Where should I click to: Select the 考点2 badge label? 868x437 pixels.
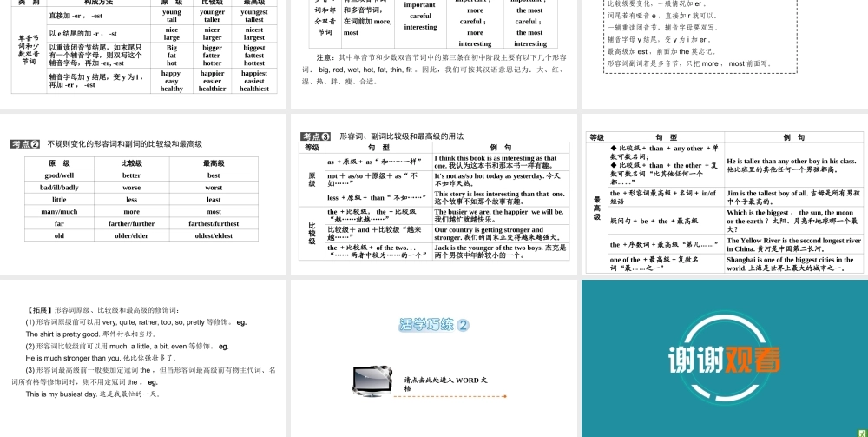(25, 144)
